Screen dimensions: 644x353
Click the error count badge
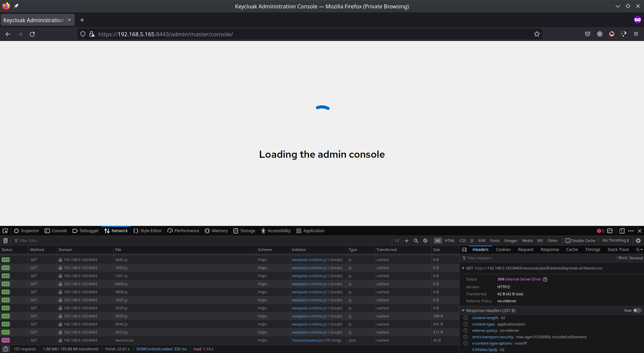(600, 231)
